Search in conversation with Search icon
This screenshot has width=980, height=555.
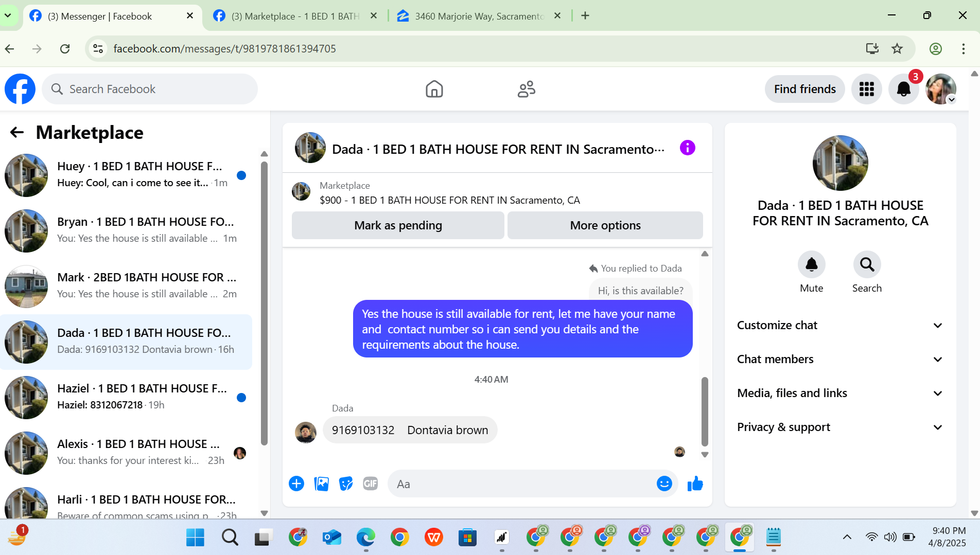click(x=867, y=265)
